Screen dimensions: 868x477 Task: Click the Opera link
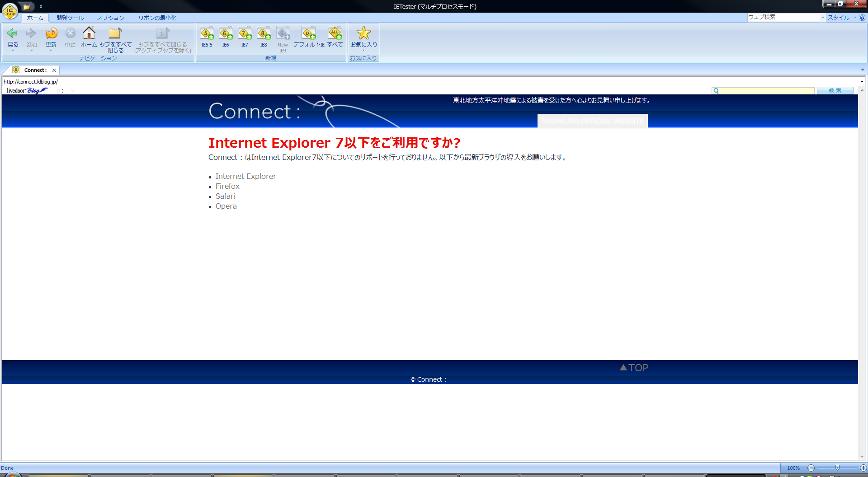[226, 206]
